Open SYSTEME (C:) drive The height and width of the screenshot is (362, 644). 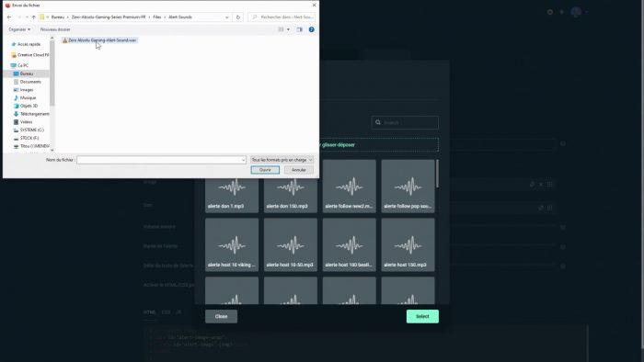tap(29, 130)
